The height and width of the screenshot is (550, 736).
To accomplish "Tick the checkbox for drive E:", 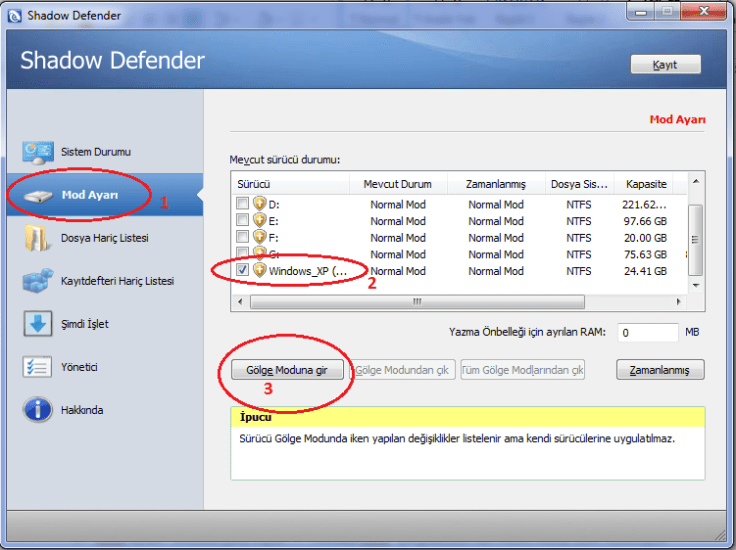I will tap(242, 221).
